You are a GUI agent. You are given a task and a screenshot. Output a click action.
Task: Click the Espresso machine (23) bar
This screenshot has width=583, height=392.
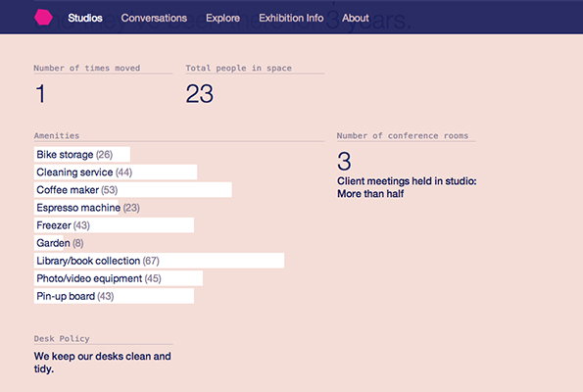click(x=87, y=208)
